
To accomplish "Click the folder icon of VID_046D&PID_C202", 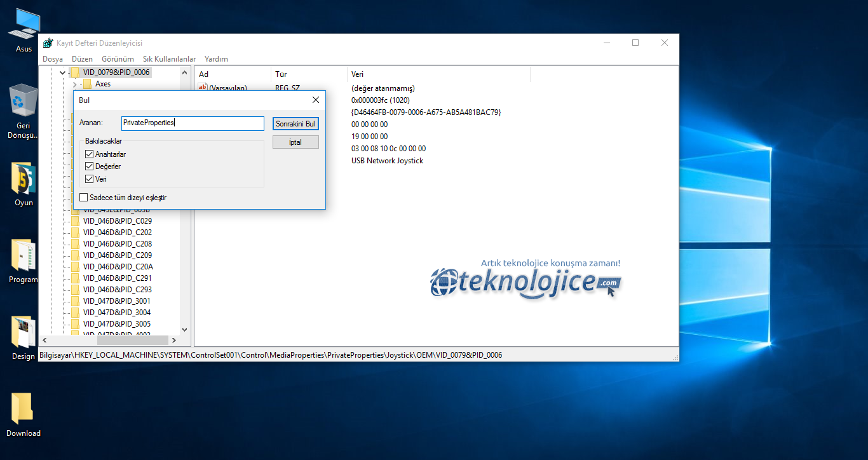I will [75, 233].
